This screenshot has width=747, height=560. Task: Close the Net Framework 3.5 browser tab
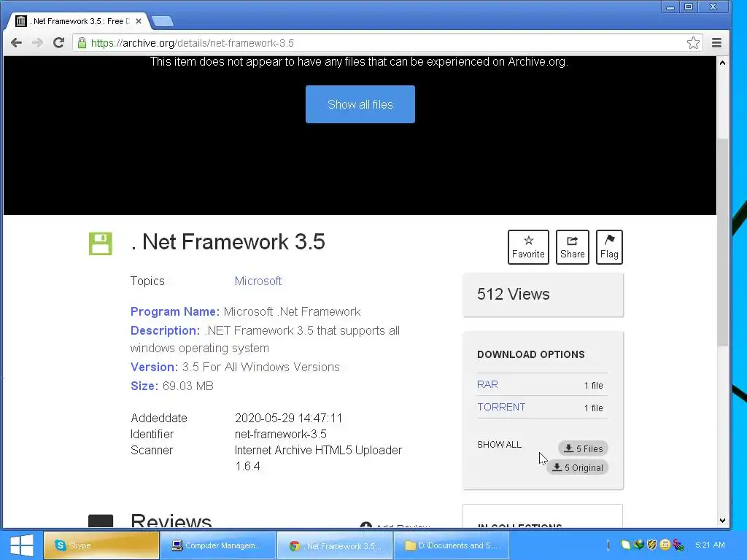click(x=138, y=21)
